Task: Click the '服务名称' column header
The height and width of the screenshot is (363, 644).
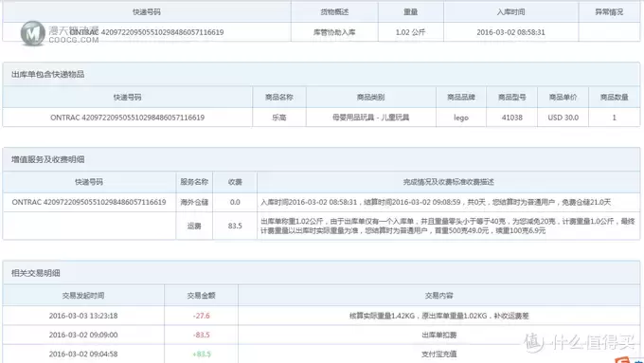Action: pyautogui.click(x=194, y=182)
